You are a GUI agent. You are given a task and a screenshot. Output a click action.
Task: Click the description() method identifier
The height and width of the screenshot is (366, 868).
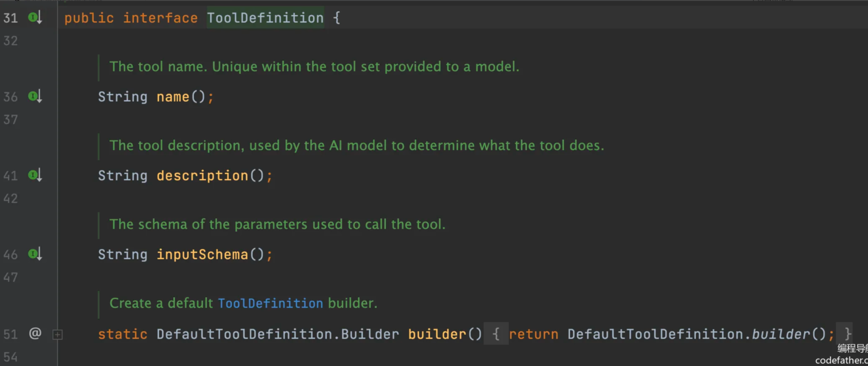[x=202, y=176]
